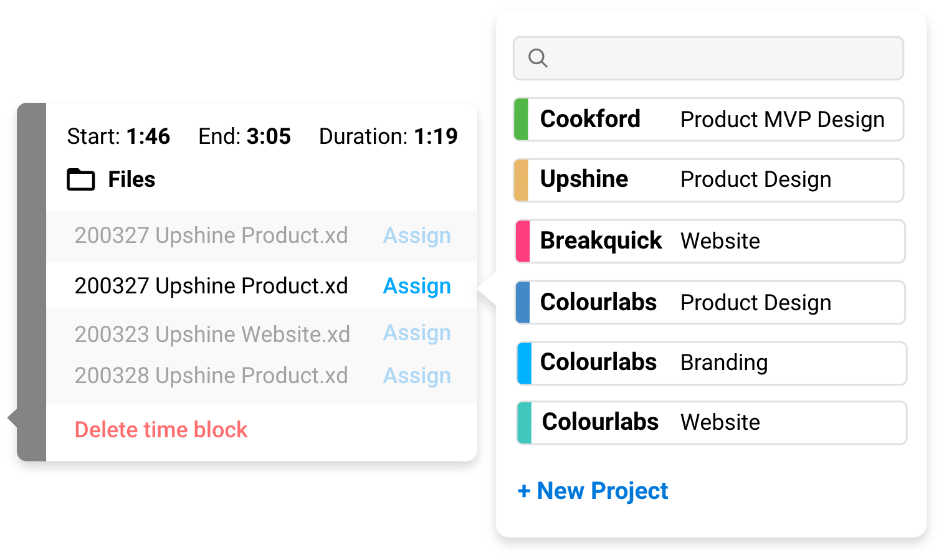This screenshot has width=944, height=560.
Task: Select the first grayed 200327 Upshine Product.xd entry
Action: tap(211, 235)
